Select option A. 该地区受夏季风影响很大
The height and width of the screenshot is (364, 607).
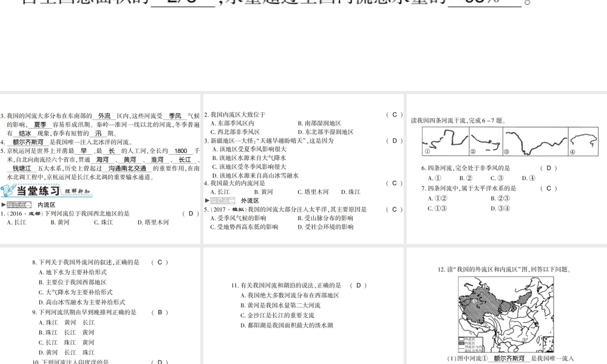[249, 149]
